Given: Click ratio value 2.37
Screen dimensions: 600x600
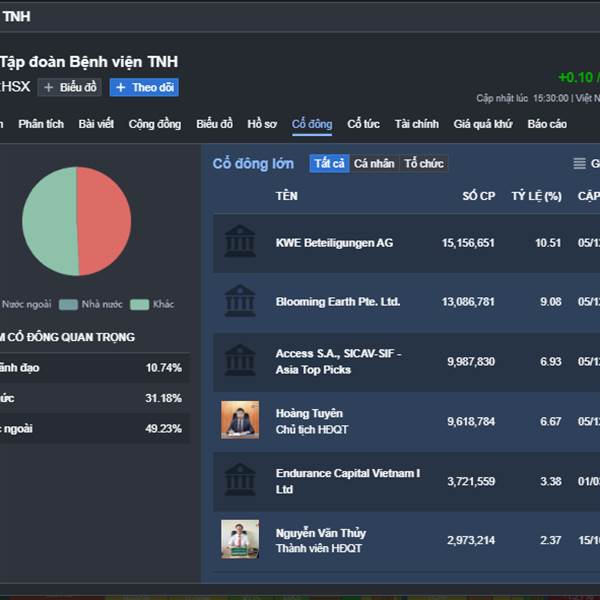Looking at the screenshot, I should click(551, 540).
